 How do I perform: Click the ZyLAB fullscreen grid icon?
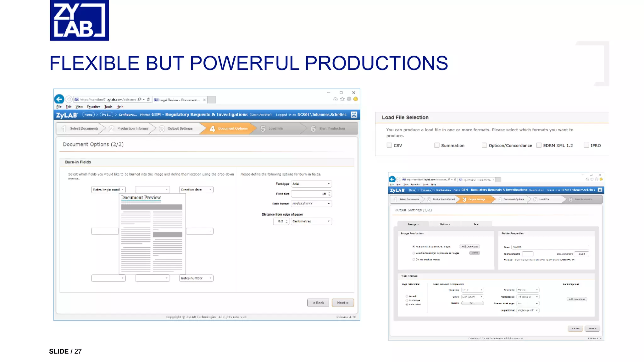354,115
